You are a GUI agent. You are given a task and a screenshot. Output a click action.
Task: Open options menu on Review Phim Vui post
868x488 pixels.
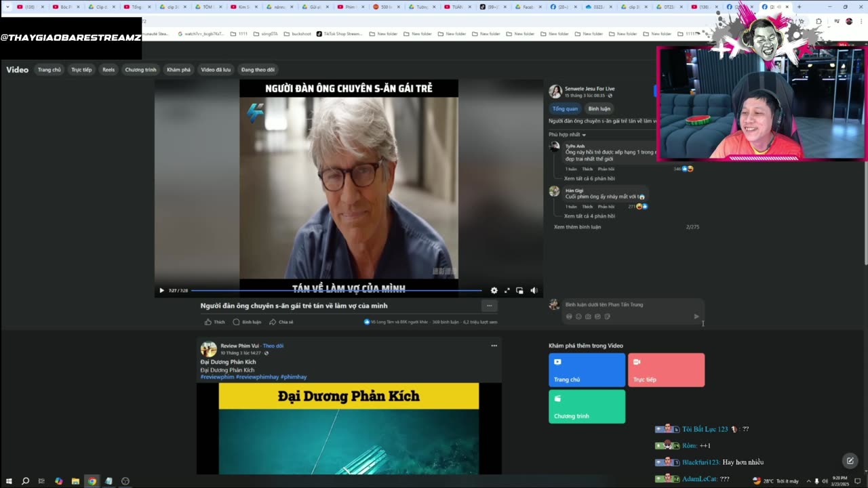point(494,346)
